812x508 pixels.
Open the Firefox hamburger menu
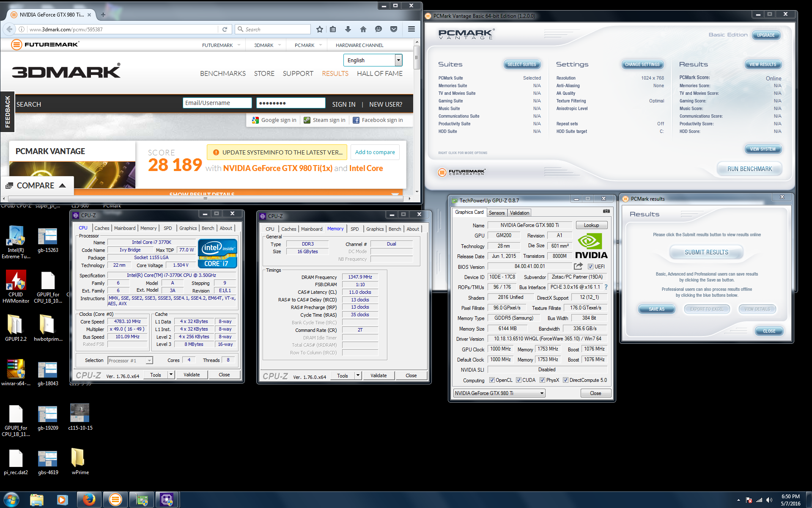pos(411,29)
